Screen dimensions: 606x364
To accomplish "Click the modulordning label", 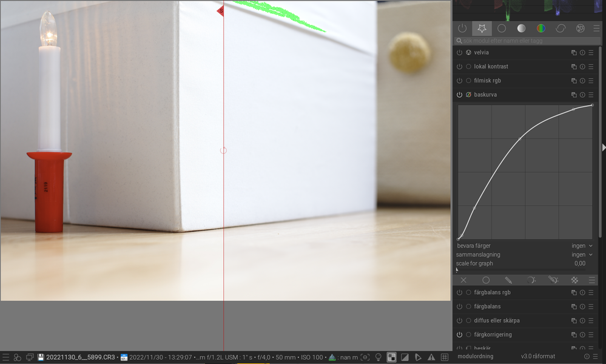I will [x=475, y=356].
